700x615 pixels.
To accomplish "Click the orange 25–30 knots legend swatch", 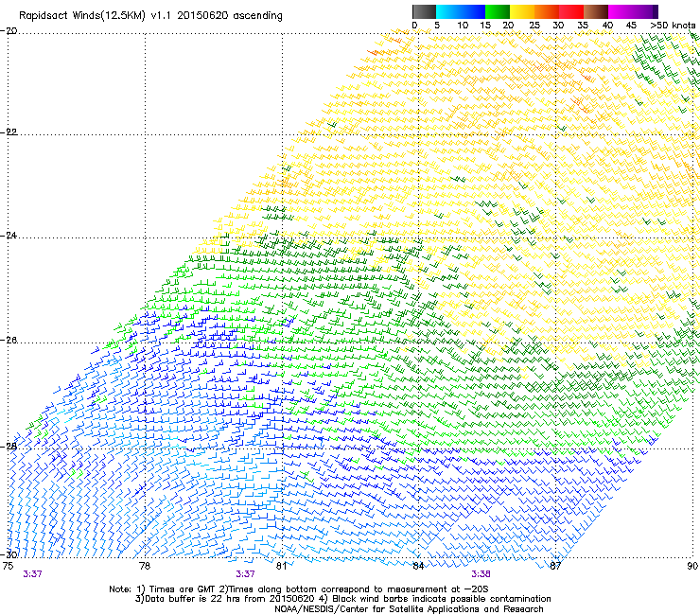I will [547, 11].
